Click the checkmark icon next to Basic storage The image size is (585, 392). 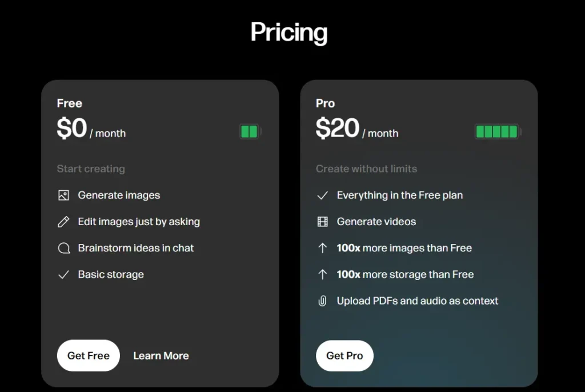(64, 275)
